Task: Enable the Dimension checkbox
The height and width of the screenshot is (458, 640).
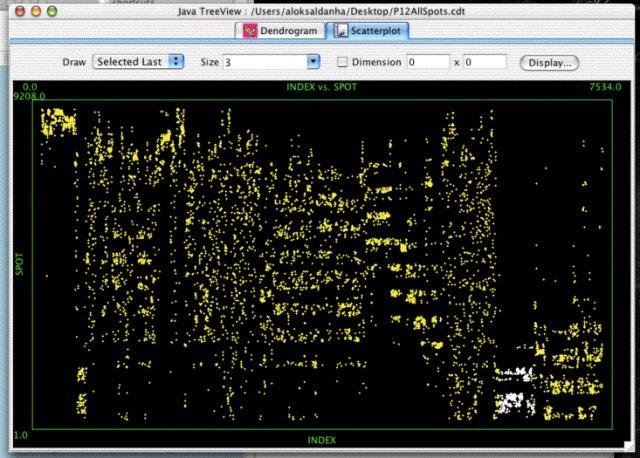Action: click(342, 62)
